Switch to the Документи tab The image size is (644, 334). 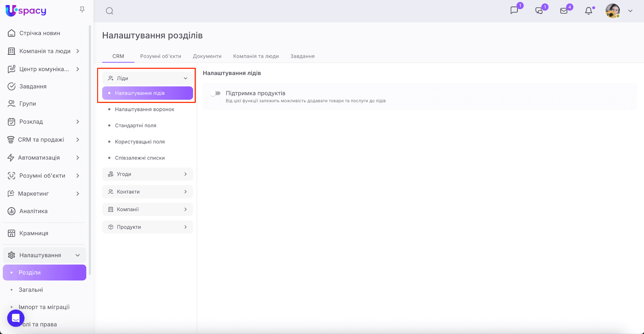(x=207, y=56)
